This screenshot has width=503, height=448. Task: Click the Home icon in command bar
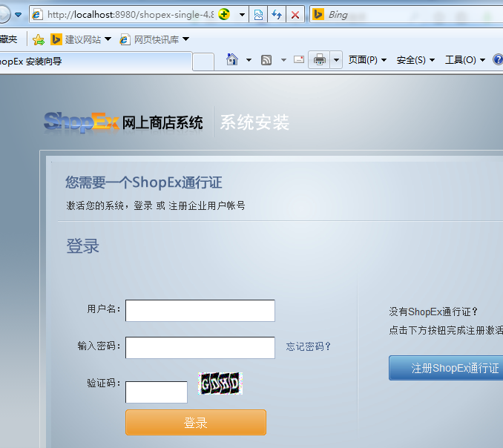232,59
